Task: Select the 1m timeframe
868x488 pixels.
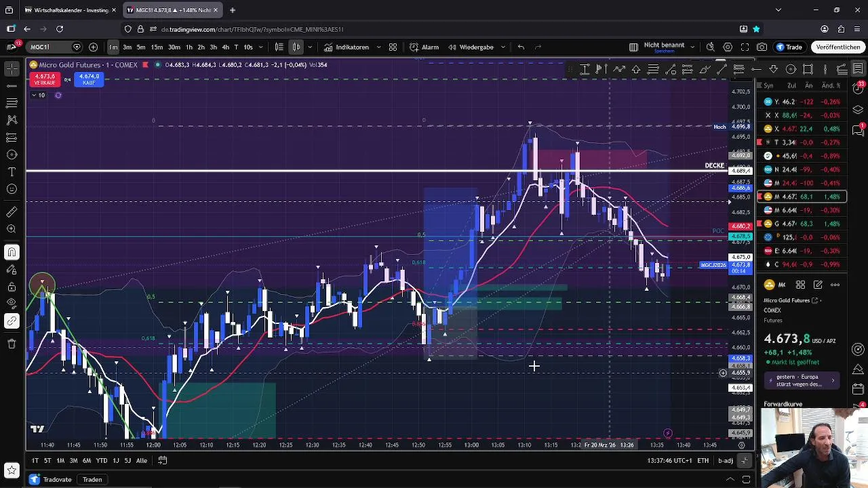Action: (x=113, y=47)
